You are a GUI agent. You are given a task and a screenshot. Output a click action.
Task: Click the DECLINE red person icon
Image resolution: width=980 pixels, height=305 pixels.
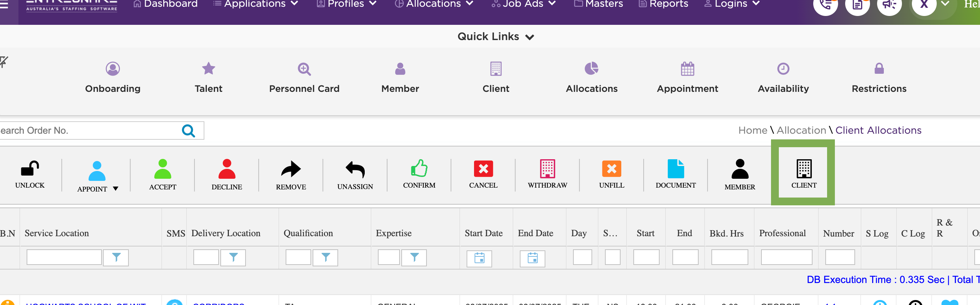227,169
